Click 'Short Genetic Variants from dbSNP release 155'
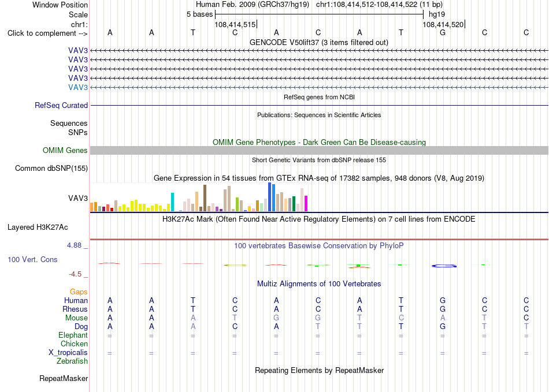549x392 pixels. [x=319, y=160]
